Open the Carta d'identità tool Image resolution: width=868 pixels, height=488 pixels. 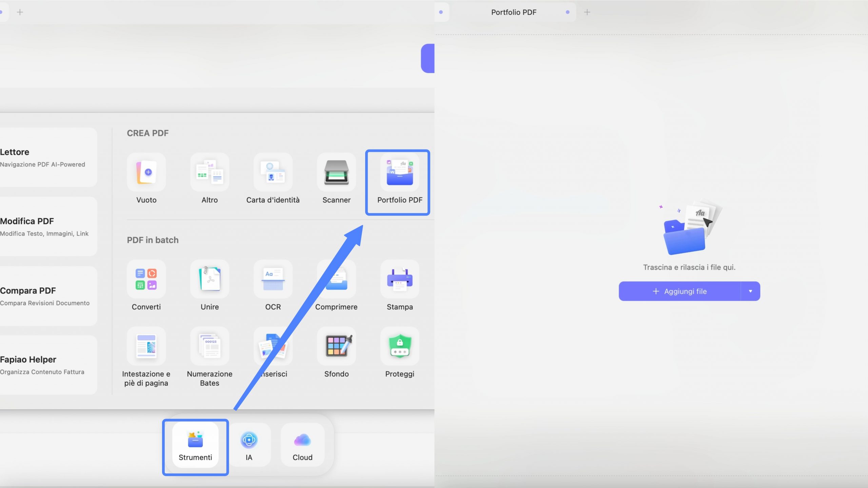pos(273,179)
